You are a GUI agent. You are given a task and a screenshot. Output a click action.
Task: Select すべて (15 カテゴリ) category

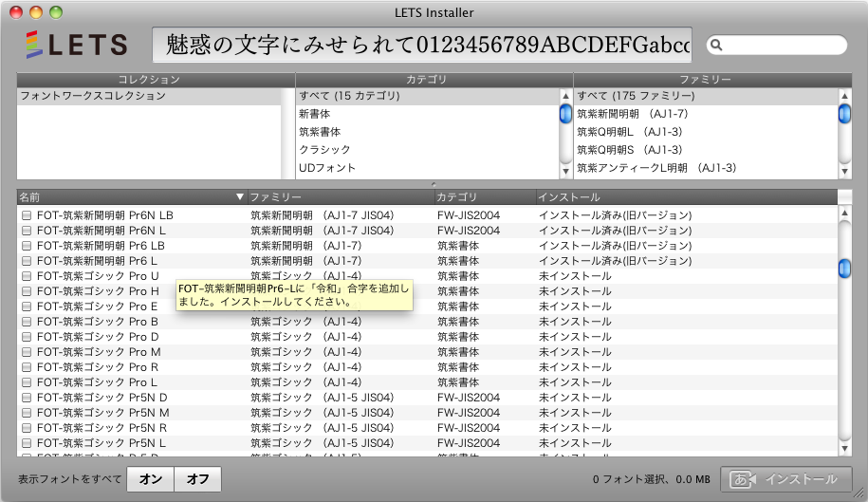428,96
